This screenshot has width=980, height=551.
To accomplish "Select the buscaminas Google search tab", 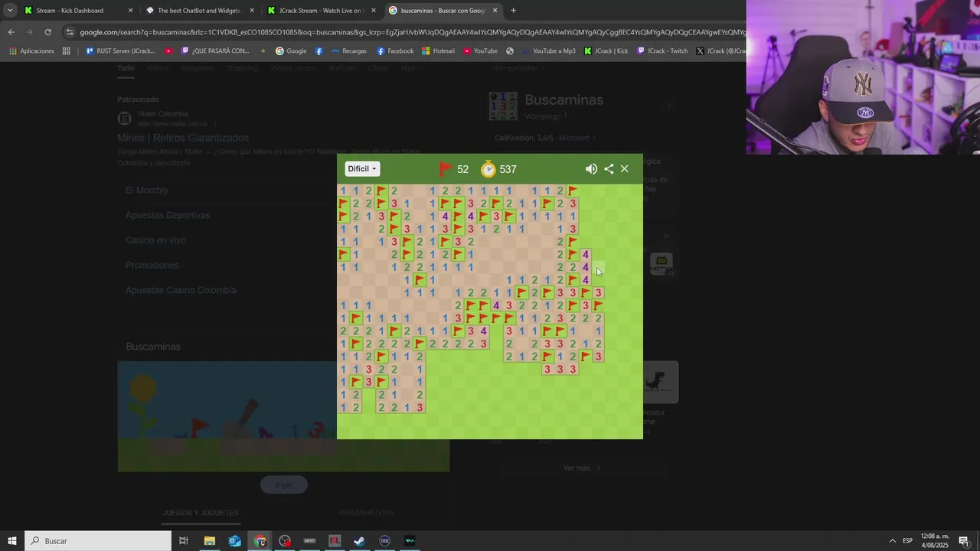I will point(442,11).
